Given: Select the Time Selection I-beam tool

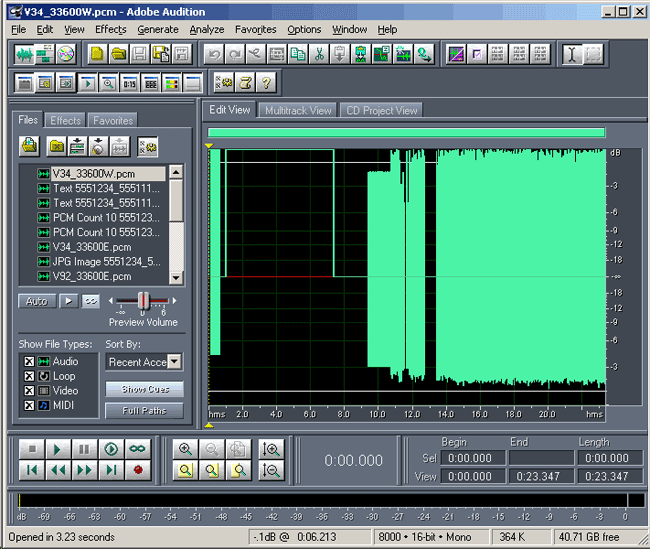Looking at the screenshot, I should (x=572, y=54).
